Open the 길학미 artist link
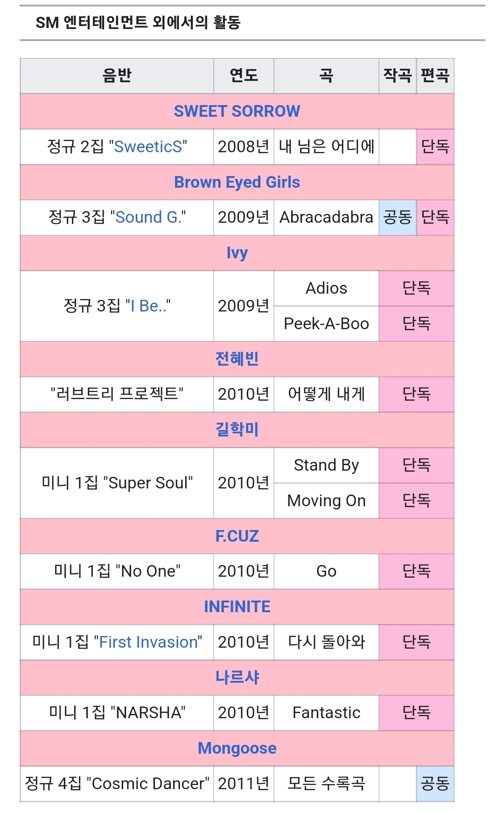This screenshot has height=813, width=504. coord(237,429)
